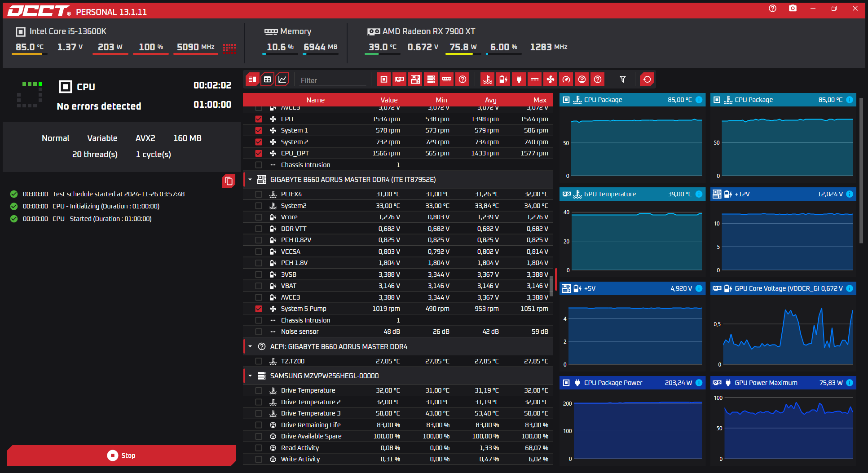Image resolution: width=868 pixels, height=473 pixels.
Task: Click the Drive Remaining Life row
Action: pyautogui.click(x=398, y=425)
